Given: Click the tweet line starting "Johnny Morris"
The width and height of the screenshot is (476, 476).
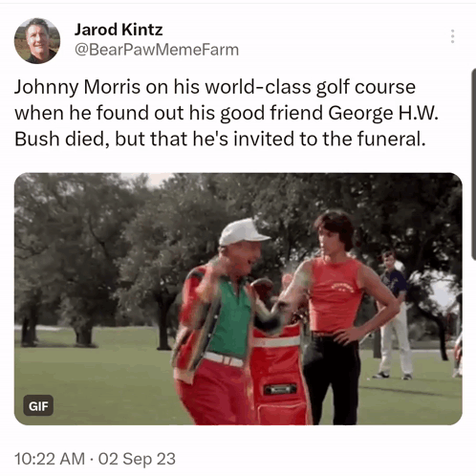Looking at the screenshot, I should click(x=215, y=87).
